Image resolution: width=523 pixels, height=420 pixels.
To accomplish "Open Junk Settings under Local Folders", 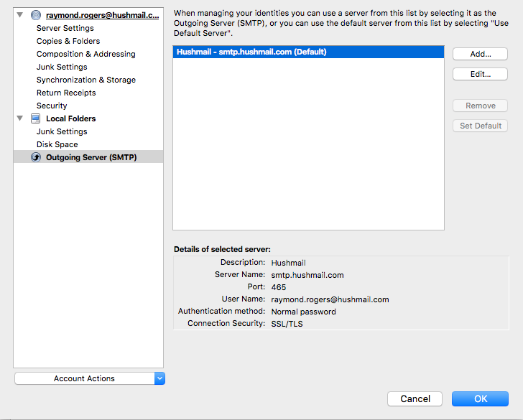I will [x=62, y=131].
